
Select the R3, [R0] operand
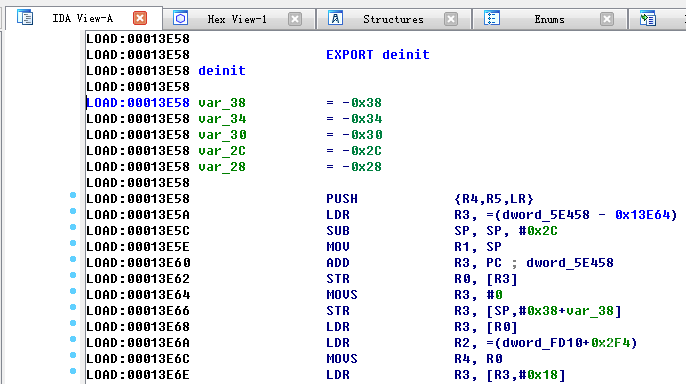486,327
